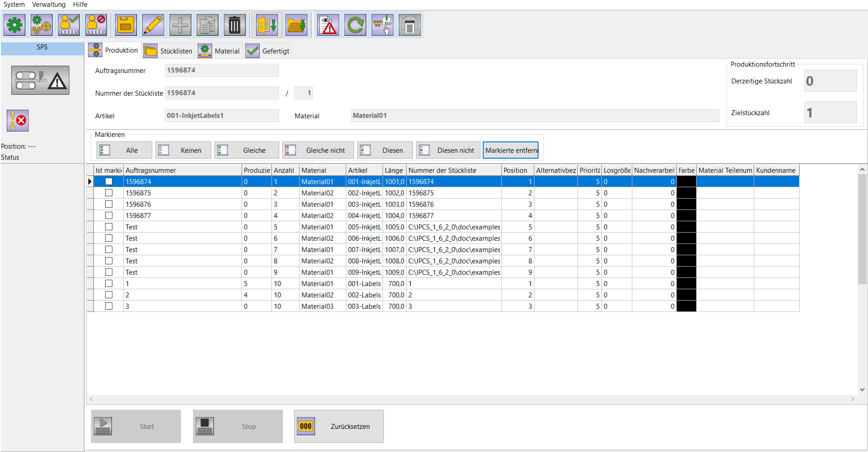Click the green refresh arrow icon

tap(355, 25)
